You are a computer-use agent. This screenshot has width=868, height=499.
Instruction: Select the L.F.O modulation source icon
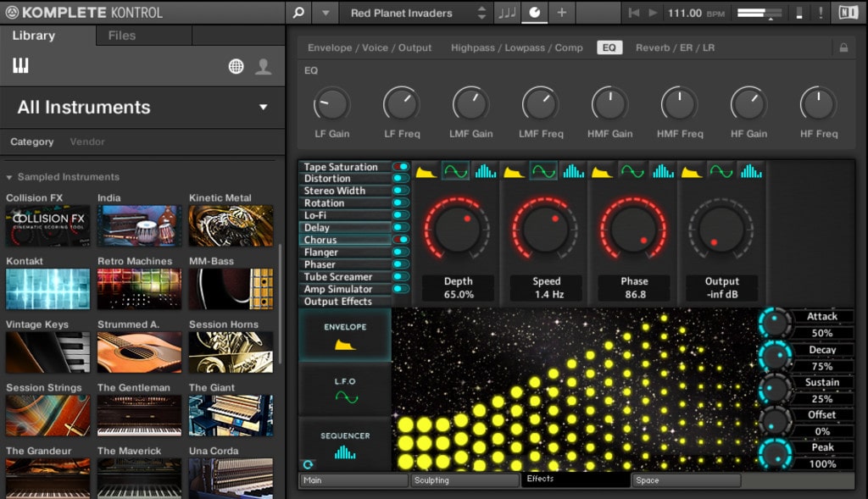(344, 390)
